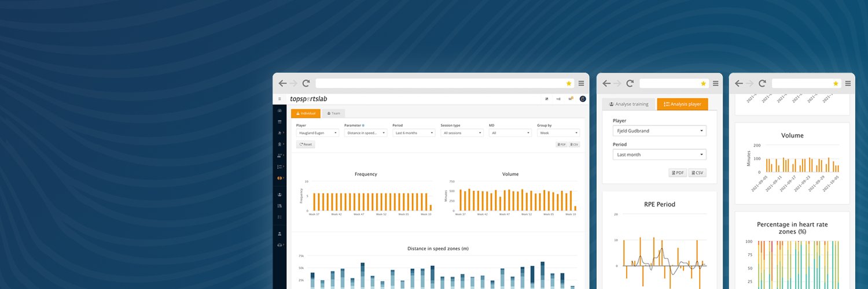Click the topsportslab logo
This screenshot has width=868, height=289.
click(x=308, y=99)
